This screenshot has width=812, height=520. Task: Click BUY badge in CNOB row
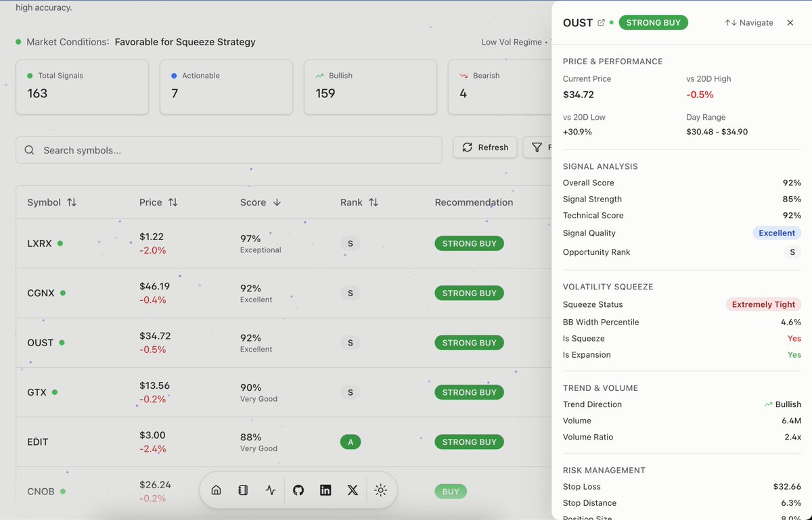click(451, 492)
